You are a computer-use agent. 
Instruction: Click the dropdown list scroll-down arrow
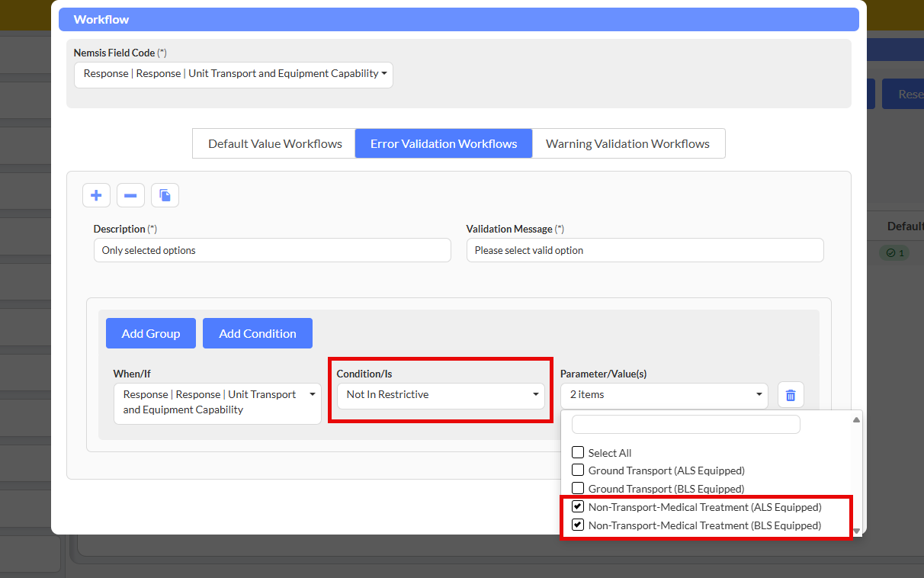(856, 531)
